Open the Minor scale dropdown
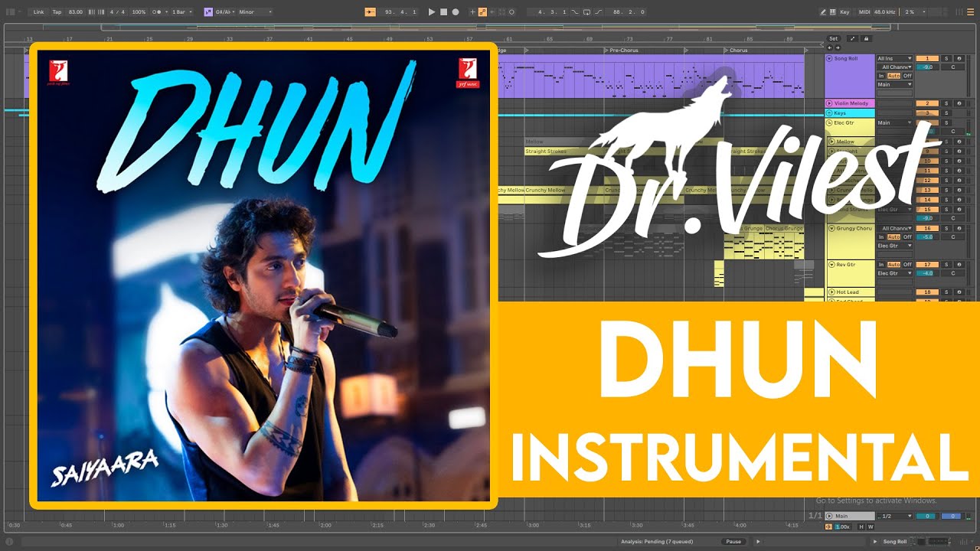This screenshot has height=551, width=980. 255,12
